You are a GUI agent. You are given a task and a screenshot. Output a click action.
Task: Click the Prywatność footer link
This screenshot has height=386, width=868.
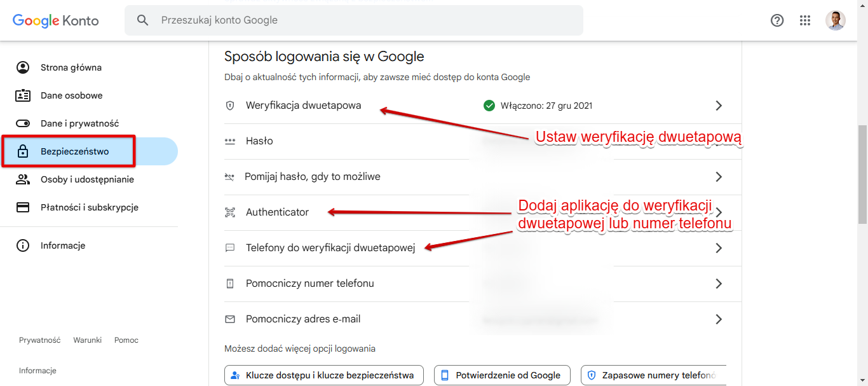click(x=40, y=340)
